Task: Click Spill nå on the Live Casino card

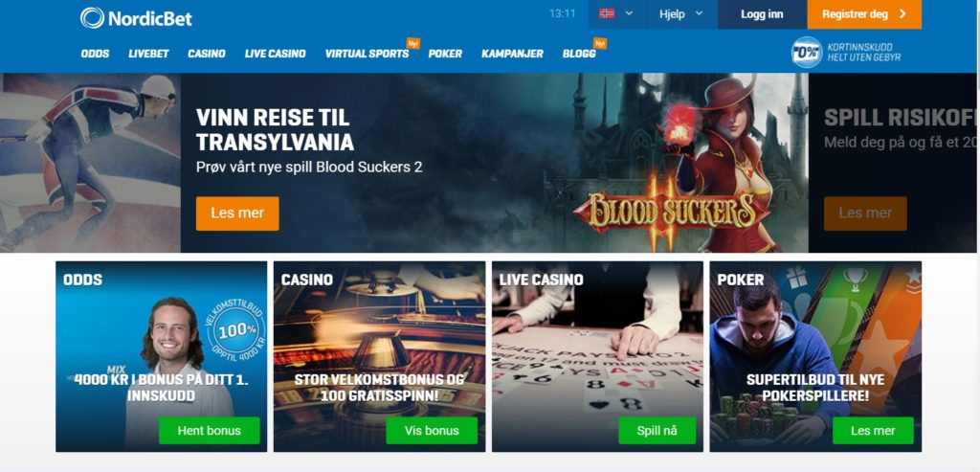Action: coord(657,431)
